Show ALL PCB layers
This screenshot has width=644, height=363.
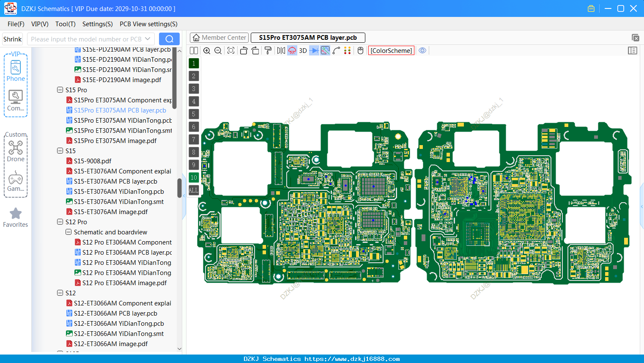(x=194, y=190)
